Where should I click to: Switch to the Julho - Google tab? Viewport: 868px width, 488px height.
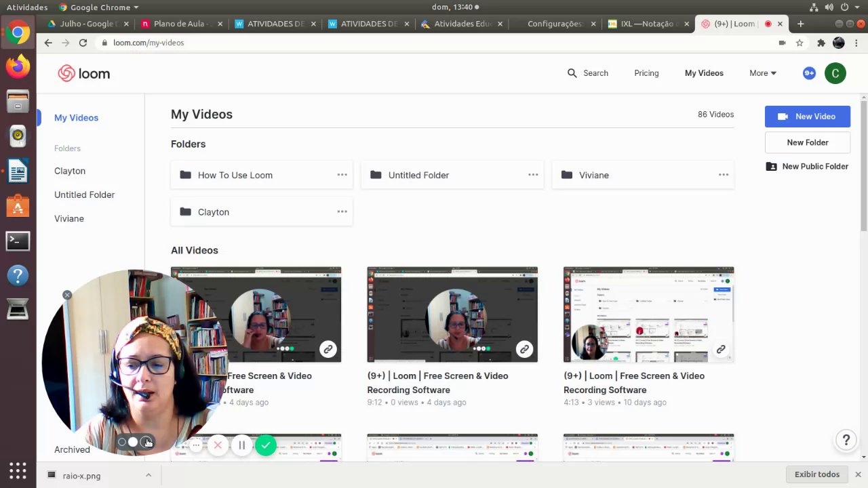point(87,24)
